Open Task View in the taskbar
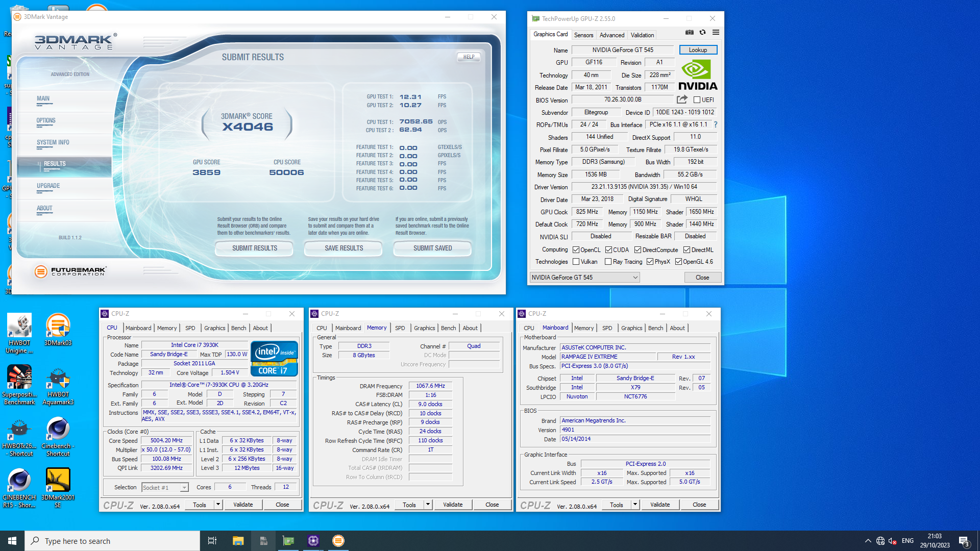980x551 pixels. [x=212, y=541]
